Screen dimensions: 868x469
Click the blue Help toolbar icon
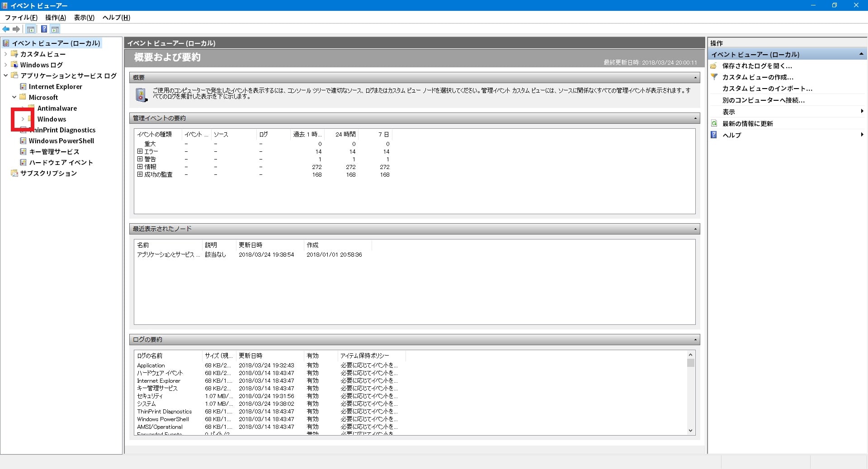pyautogui.click(x=44, y=29)
